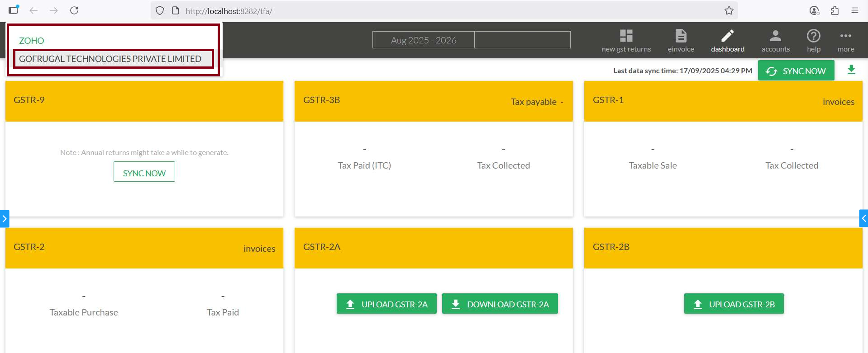The image size is (868, 353).
Task: Open the browser hamburger menu
Action: click(x=855, y=10)
